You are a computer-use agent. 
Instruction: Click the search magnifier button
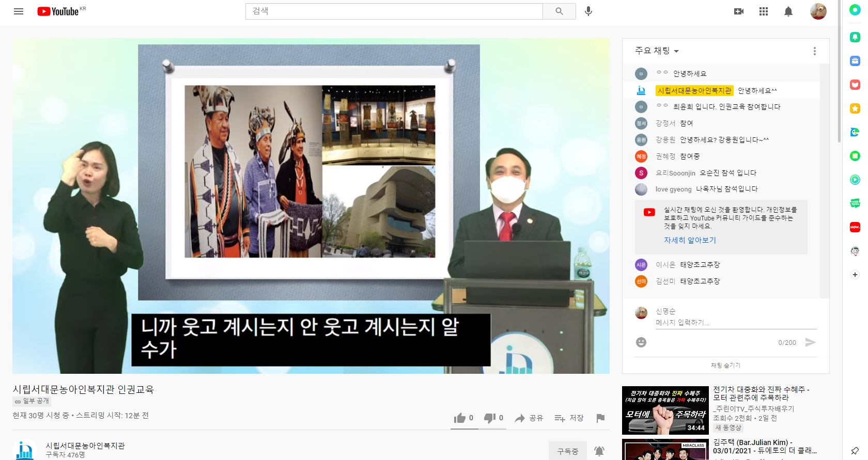[559, 11]
